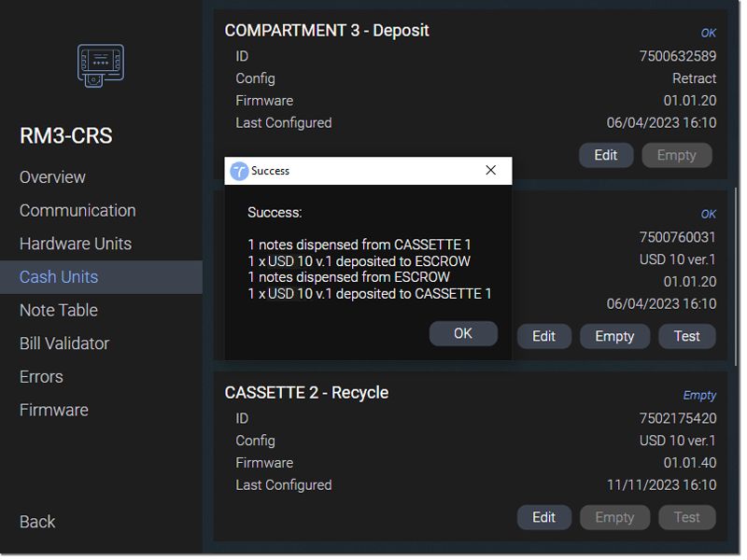Open the Note Table page
Viewport: 747px width, 560px height.
tap(59, 313)
